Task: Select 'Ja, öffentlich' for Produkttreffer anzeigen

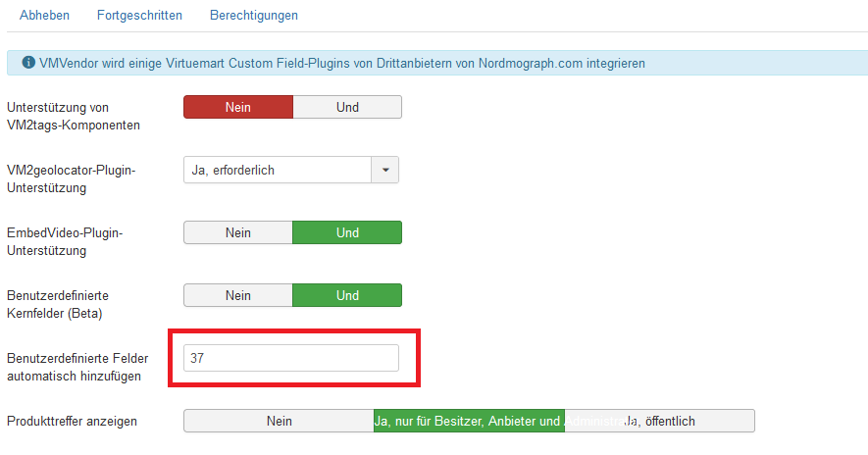Action: tap(659, 421)
